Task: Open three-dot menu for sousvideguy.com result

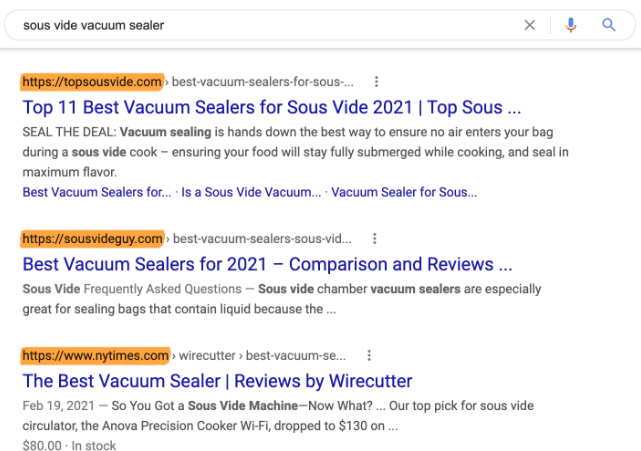Action: pyautogui.click(x=374, y=239)
